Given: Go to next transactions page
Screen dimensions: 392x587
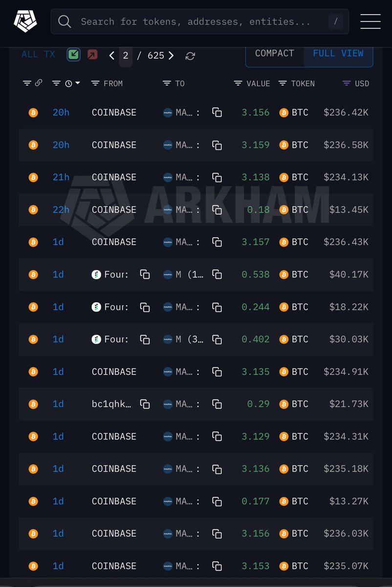Looking at the screenshot, I should 171,55.
